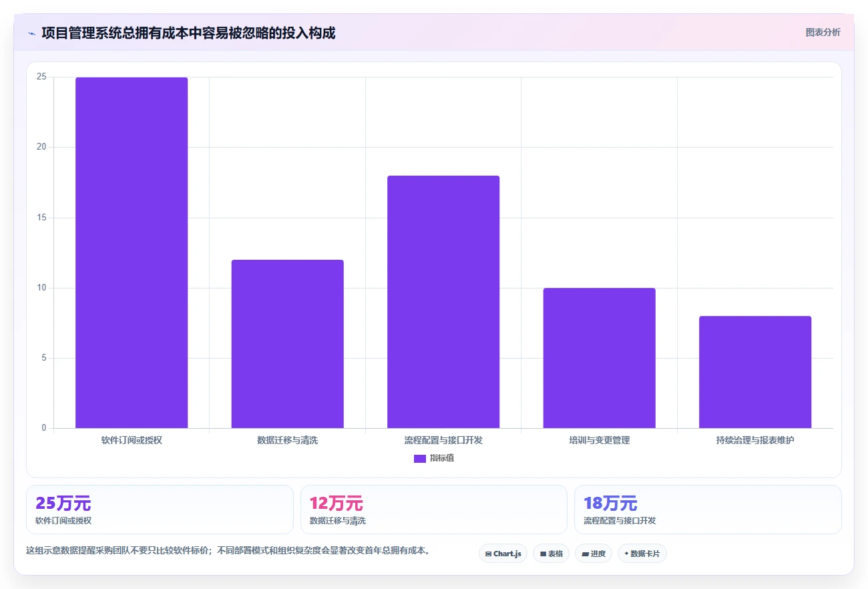The image size is (868, 589).
Task: Click the 持续治理与报表维护 axis label
Action: click(755, 441)
